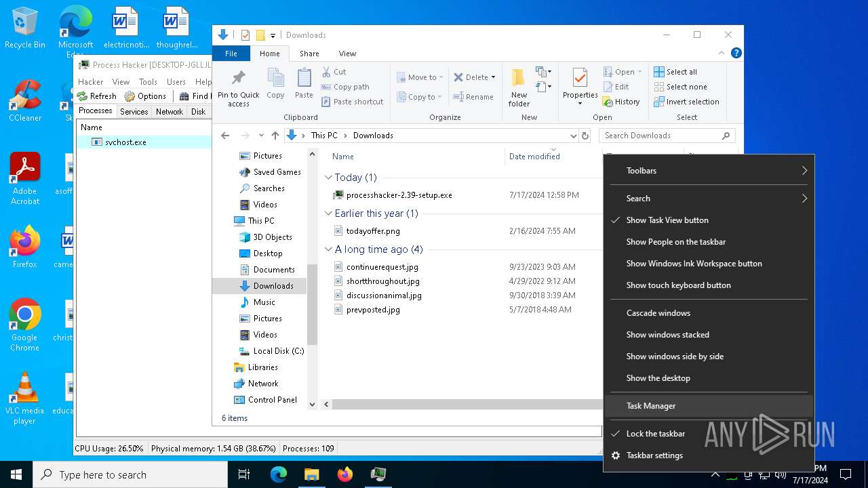Click the Paste ribbon icon
This screenshot has width=868, height=488.
click(304, 84)
